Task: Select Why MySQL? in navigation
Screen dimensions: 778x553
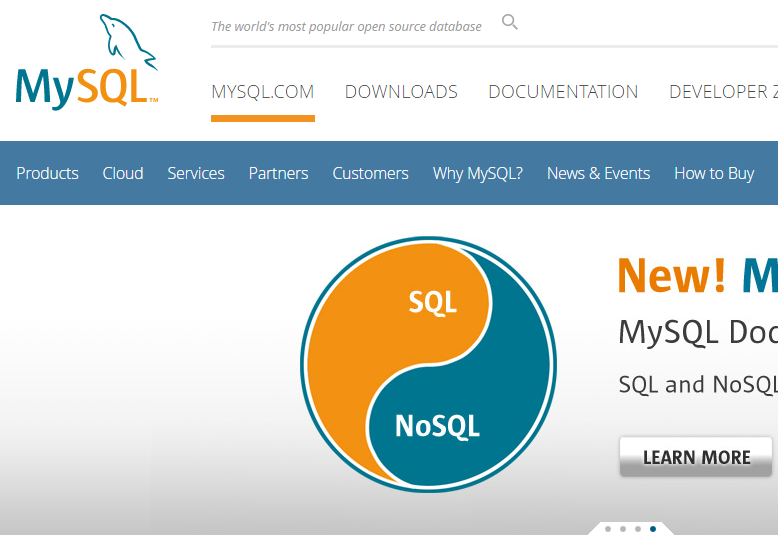Action: point(478,173)
